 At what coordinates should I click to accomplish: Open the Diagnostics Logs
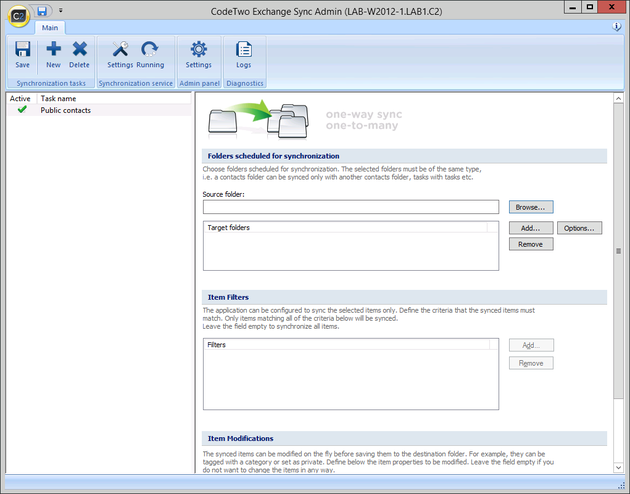coord(243,55)
